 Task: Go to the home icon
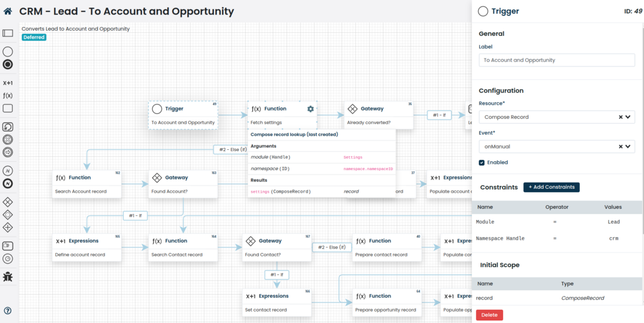[8, 11]
